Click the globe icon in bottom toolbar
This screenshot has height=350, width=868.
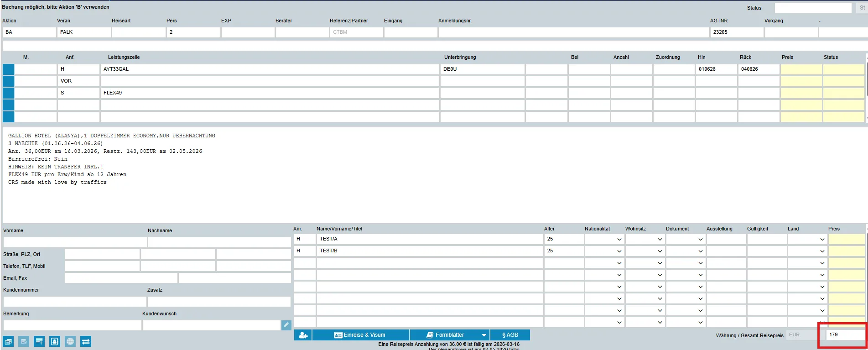[x=70, y=341]
